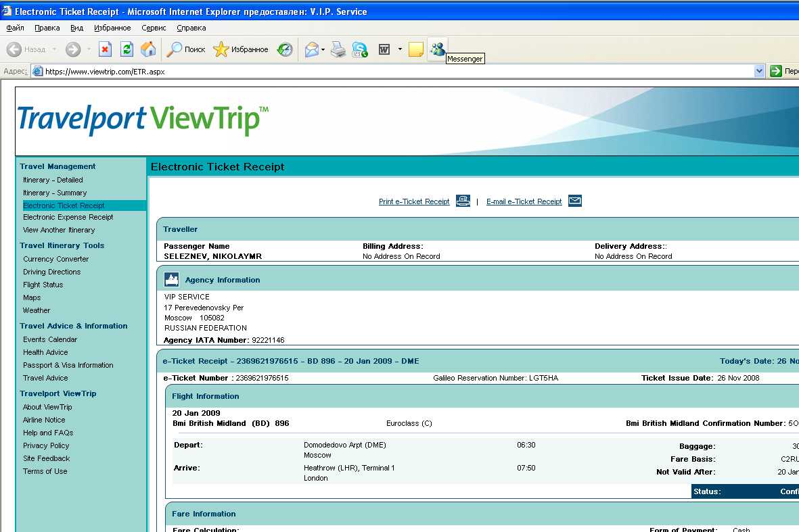Click the Skype toolbar icon
The height and width of the screenshot is (532, 799).
361,49
